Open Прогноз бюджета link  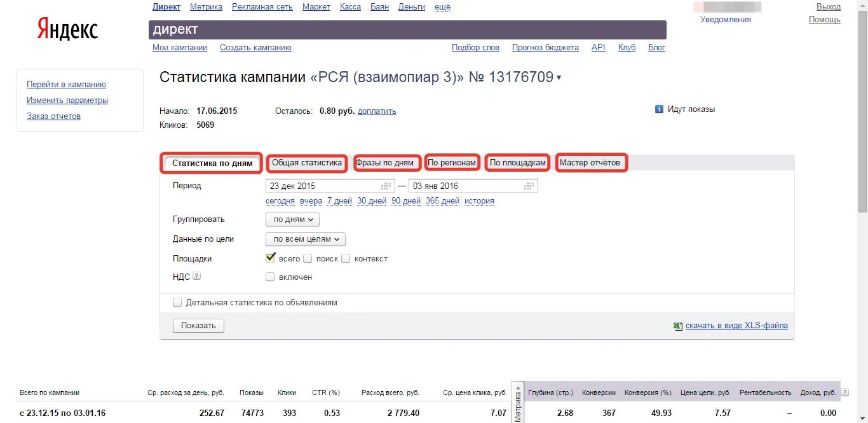point(545,48)
